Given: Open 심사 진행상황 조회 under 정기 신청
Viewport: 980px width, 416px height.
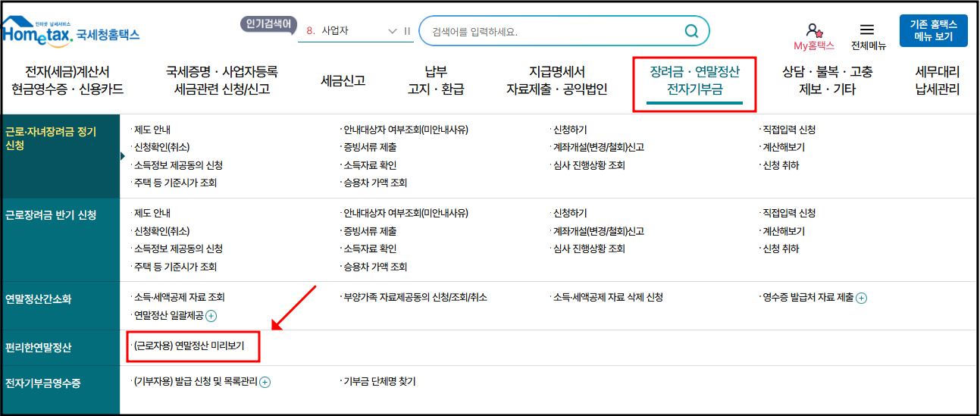Looking at the screenshot, I should [589, 165].
